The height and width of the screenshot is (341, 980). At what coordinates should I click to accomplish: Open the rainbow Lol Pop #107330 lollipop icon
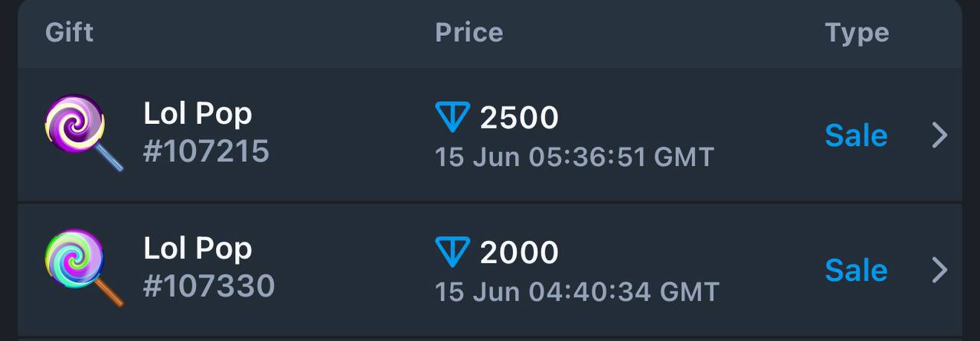83,268
